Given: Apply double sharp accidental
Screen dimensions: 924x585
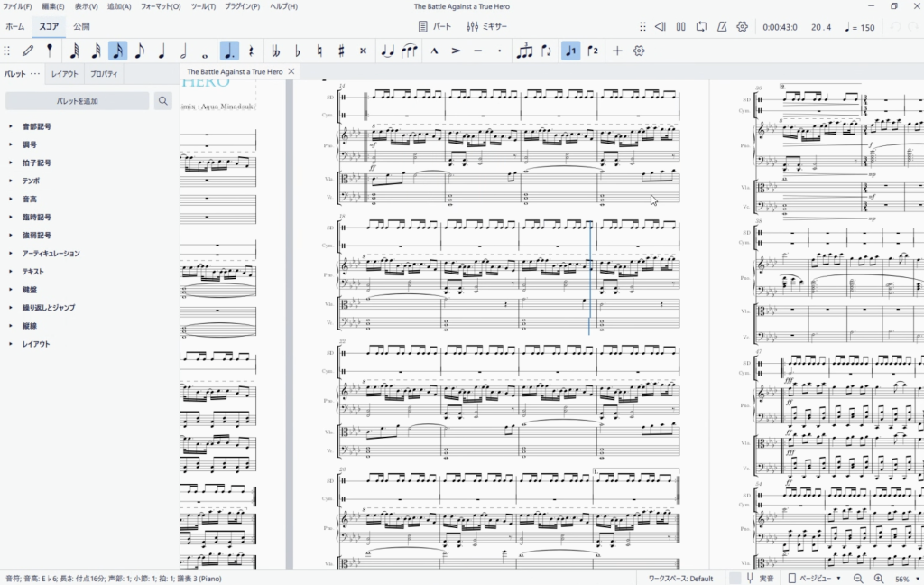Looking at the screenshot, I should (363, 51).
